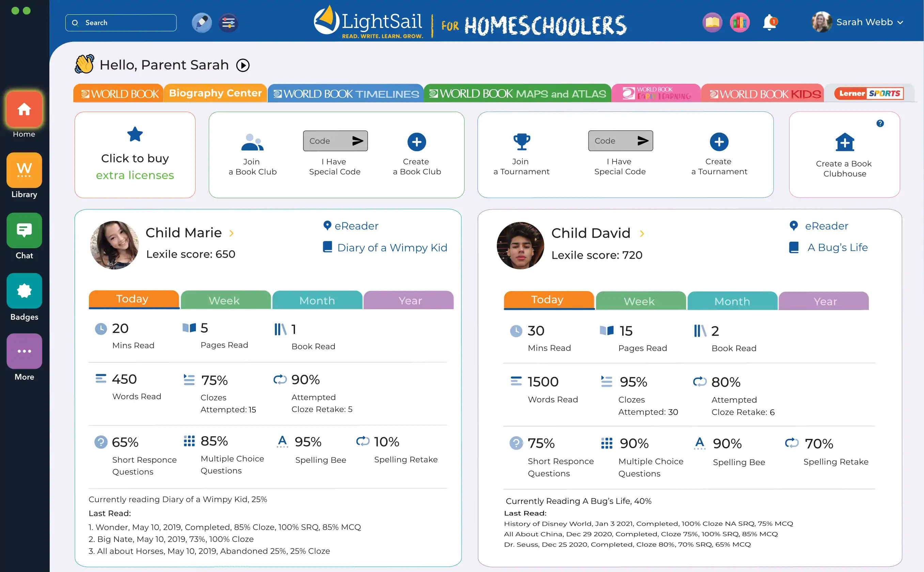
Task: Click Diary of a Wimpy Kid book link
Action: click(x=391, y=248)
